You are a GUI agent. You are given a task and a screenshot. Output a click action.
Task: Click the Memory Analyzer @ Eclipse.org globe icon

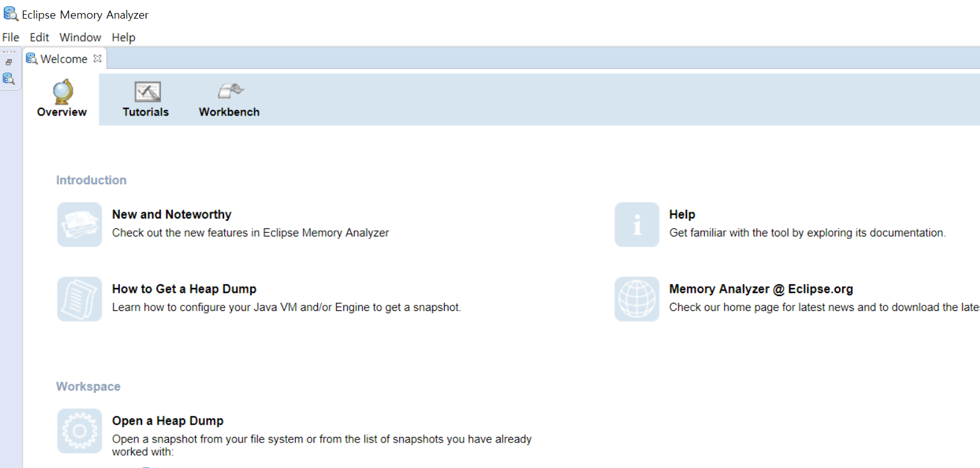[x=637, y=299]
